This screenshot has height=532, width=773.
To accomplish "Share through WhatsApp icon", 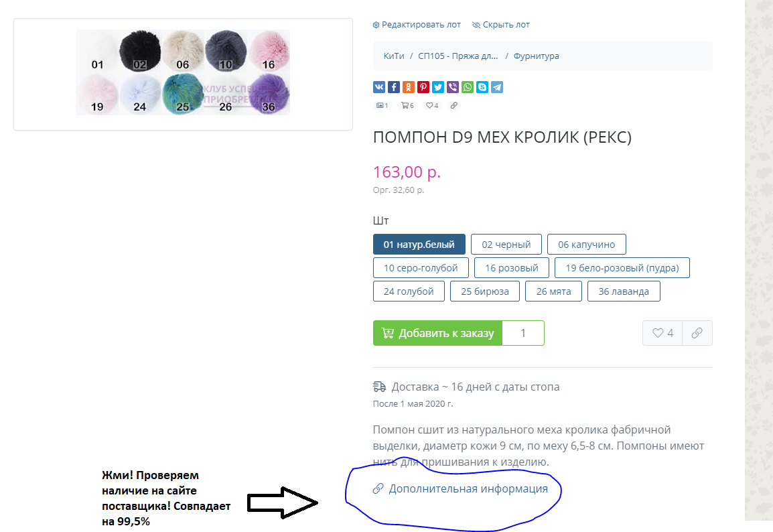I will pyautogui.click(x=468, y=87).
